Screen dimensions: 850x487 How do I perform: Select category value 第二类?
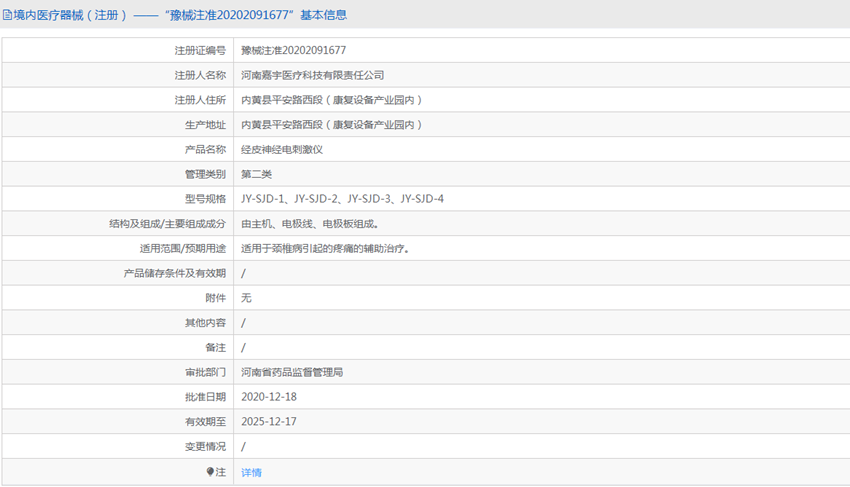click(x=256, y=174)
